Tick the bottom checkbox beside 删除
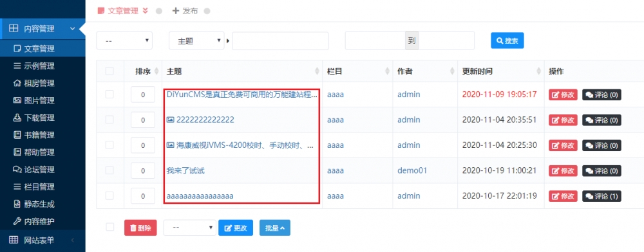 pos(109,227)
